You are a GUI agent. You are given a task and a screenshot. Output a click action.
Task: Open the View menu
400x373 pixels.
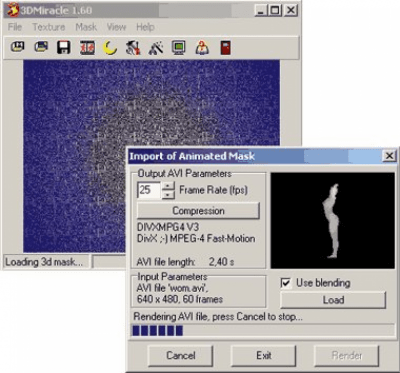116,27
